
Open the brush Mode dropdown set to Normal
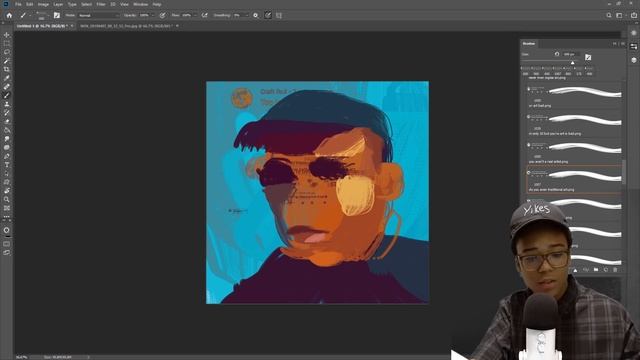coord(98,16)
